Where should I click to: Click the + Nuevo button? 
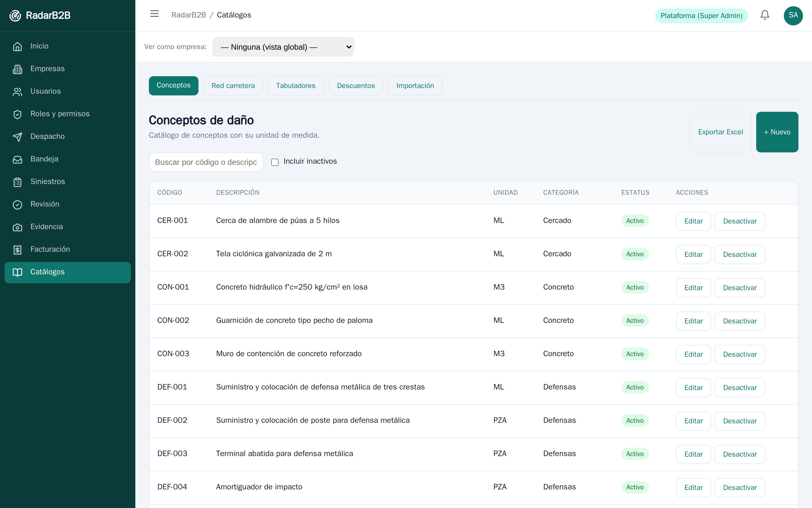pyautogui.click(x=777, y=132)
